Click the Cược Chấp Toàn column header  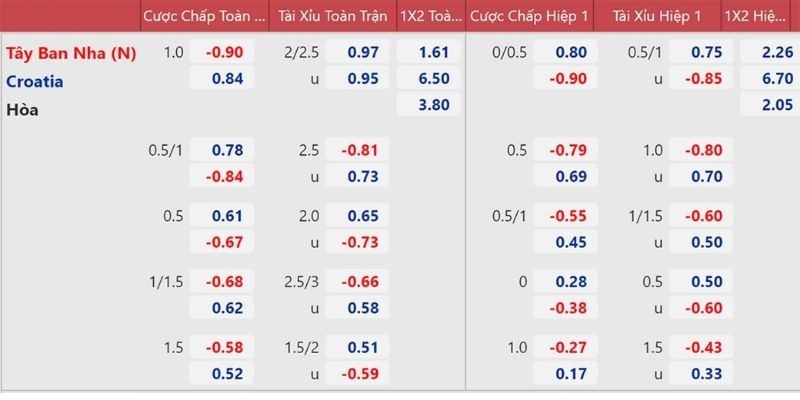203,17
